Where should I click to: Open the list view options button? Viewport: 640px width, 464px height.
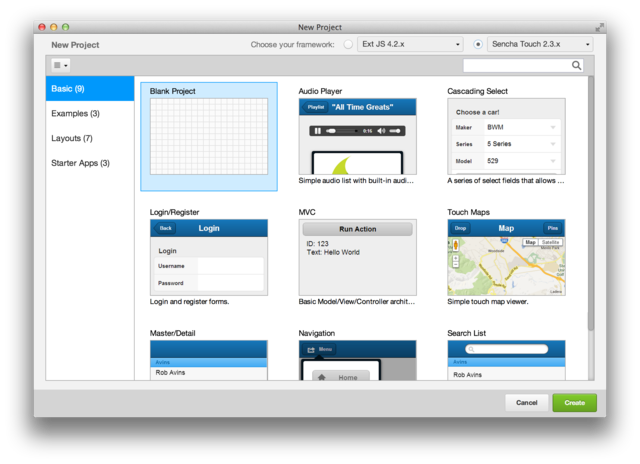(61, 65)
